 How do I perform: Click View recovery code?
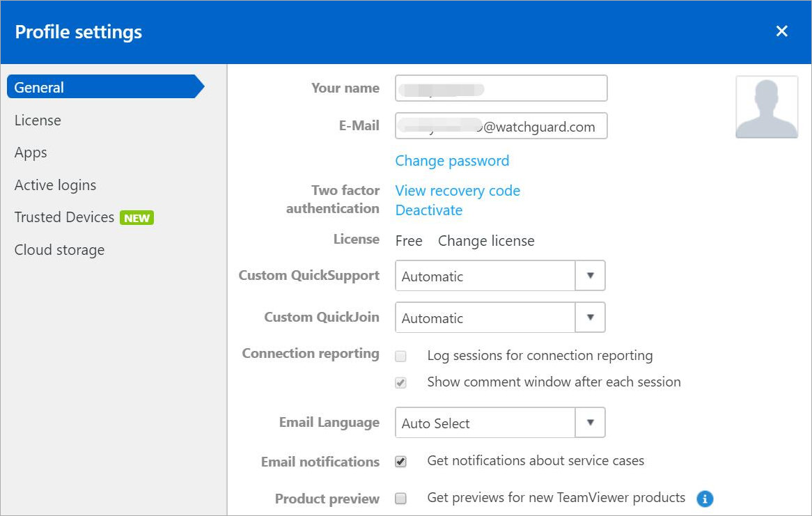pos(458,190)
